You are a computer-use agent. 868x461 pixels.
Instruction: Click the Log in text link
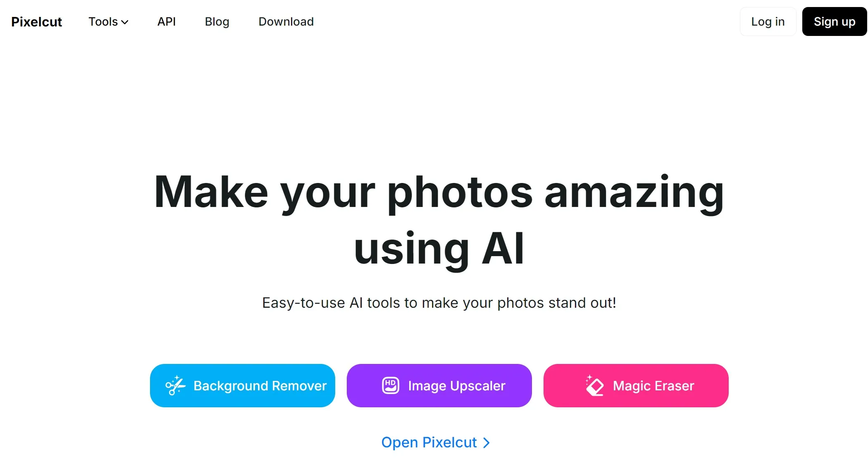(x=767, y=21)
